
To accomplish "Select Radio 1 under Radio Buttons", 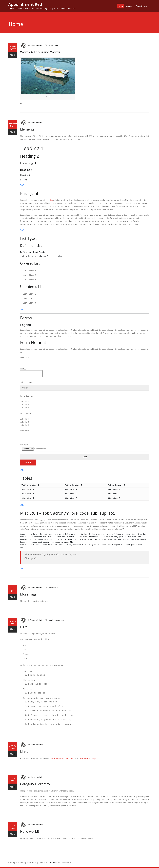I will click(21, 401).
